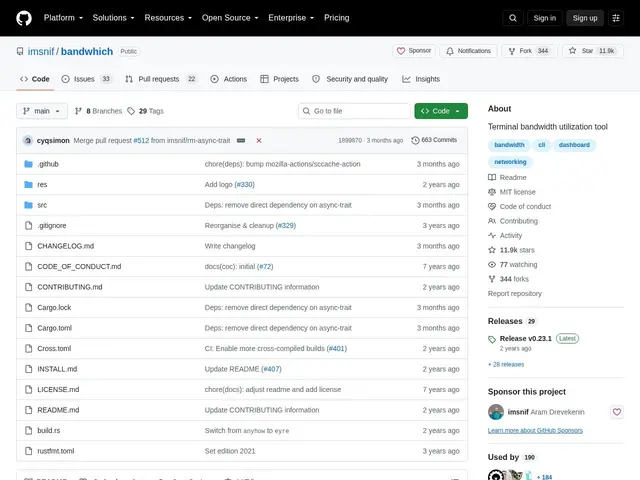Click the dashboard topic tag
The width and height of the screenshot is (640, 480).
[574, 145]
